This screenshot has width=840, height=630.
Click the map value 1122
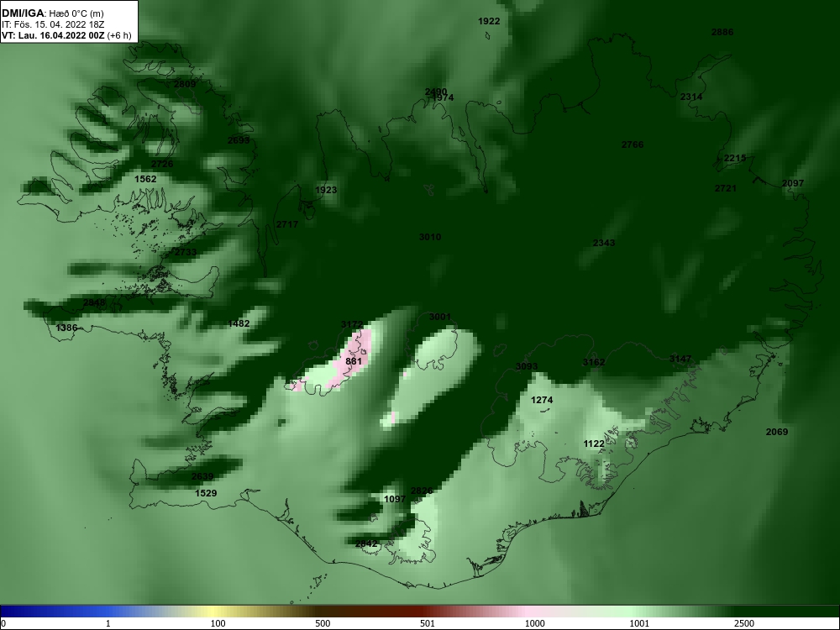point(594,444)
